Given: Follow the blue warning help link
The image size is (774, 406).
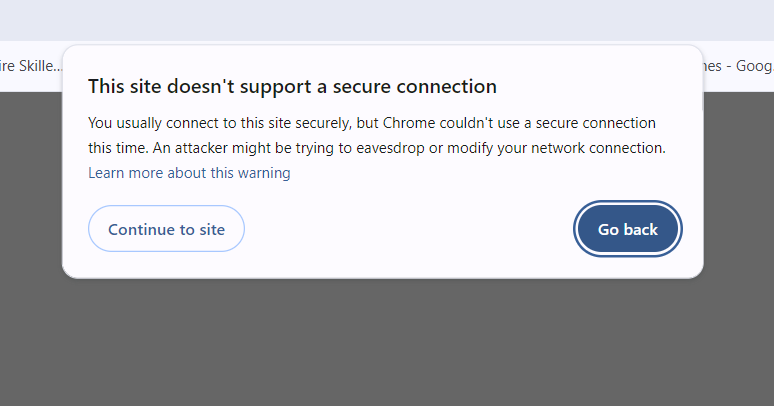Looking at the screenshot, I should pos(189,173).
